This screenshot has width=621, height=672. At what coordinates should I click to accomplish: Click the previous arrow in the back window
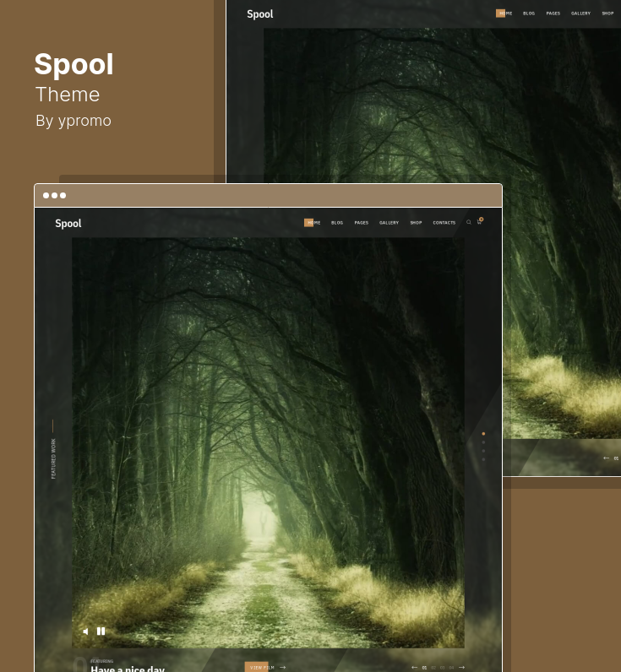tap(606, 458)
